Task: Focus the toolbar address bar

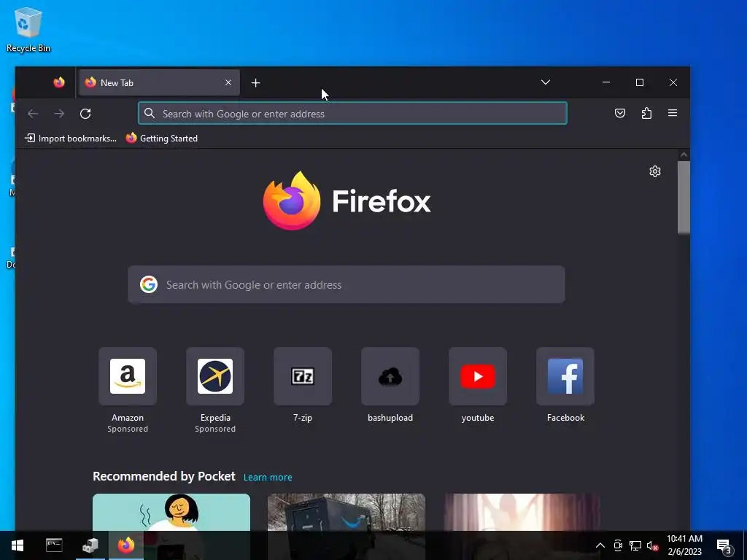Action: (352, 113)
